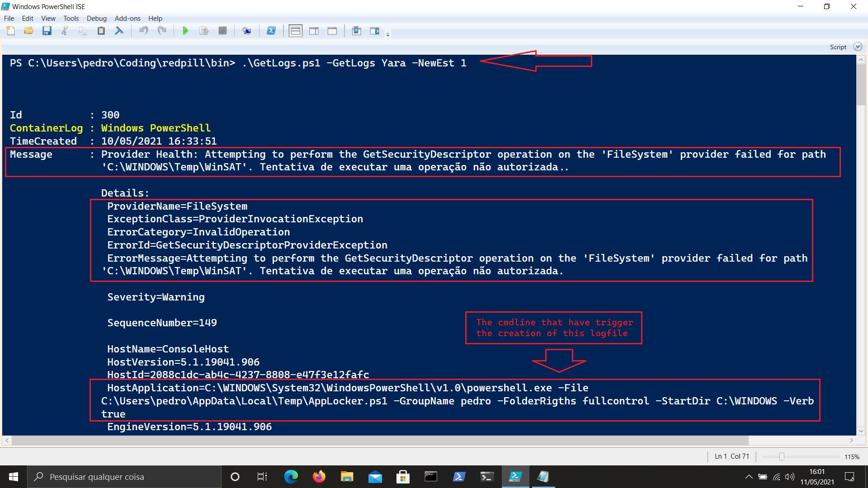Screen dimensions: 868x488
Task: Select the Undo toolbar icon
Action: click(x=144, y=31)
